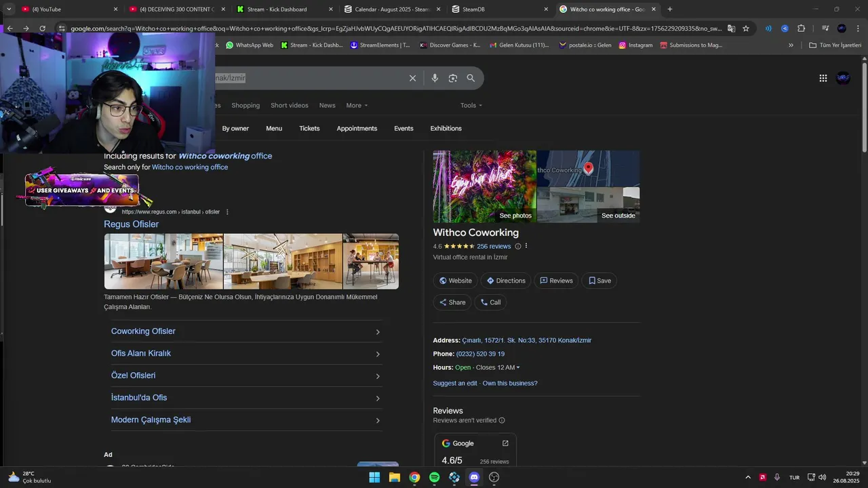Submit search with the magnifier icon
868x488 pixels.
pos(471,78)
